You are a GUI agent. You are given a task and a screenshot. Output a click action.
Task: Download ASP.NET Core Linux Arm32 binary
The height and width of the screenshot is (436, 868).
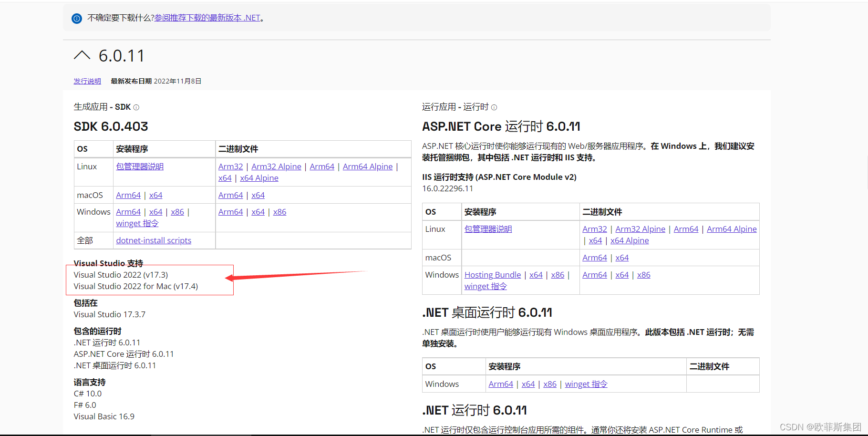[x=595, y=229]
